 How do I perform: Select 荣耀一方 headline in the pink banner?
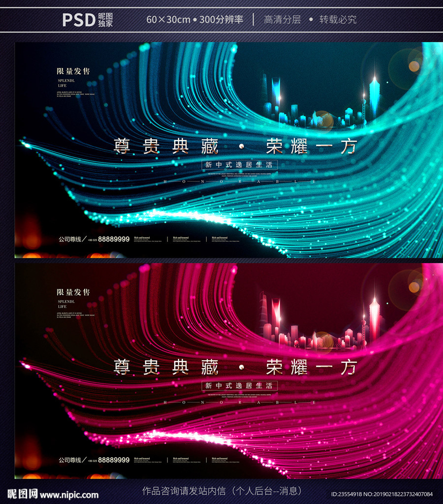312,367
